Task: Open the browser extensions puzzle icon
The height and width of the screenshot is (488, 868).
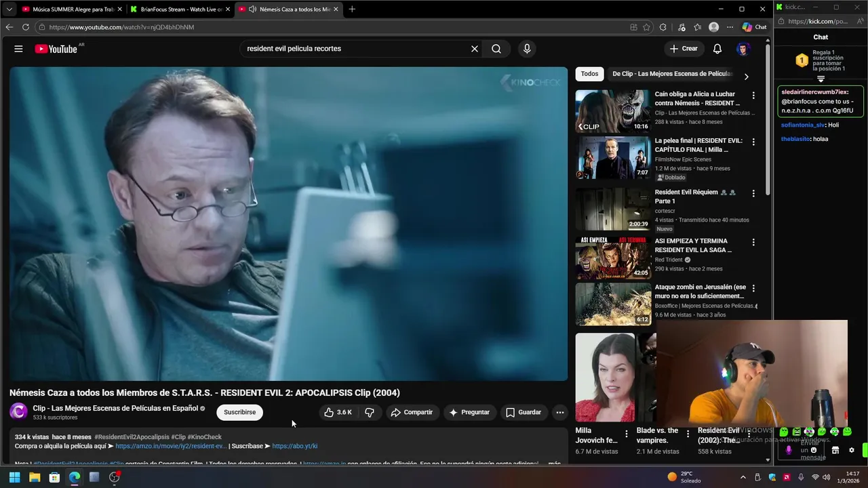Action: (663, 27)
